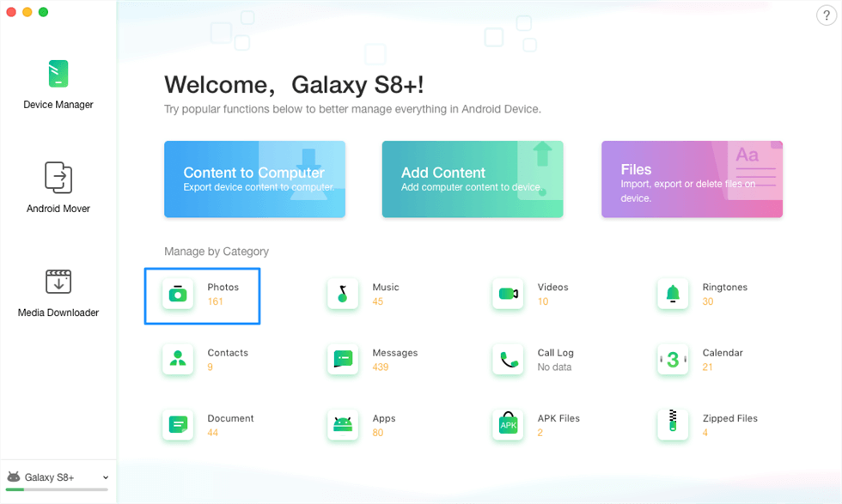Click the 'Manage by Category' heading
842x504 pixels.
click(x=217, y=252)
